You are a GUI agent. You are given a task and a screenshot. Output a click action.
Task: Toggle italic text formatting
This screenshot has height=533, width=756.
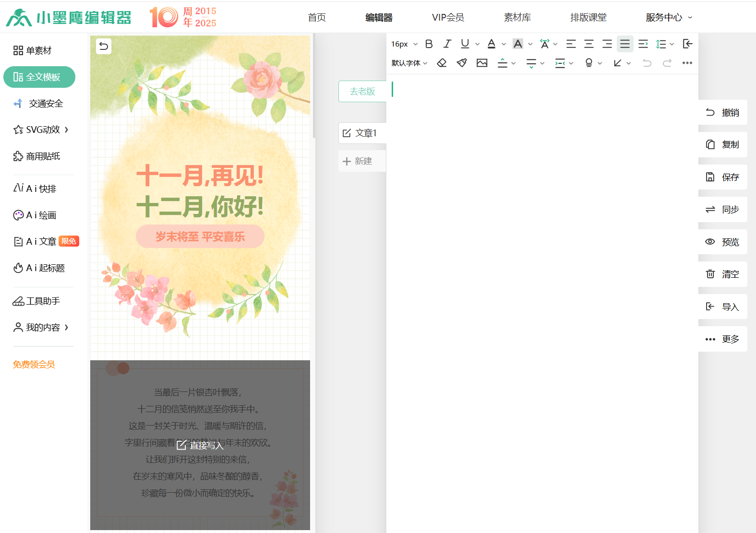coord(447,44)
